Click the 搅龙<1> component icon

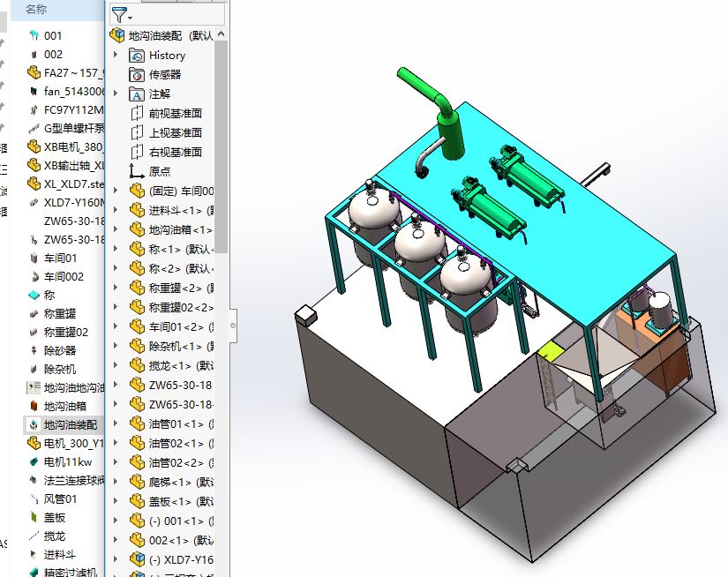pos(137,366)
